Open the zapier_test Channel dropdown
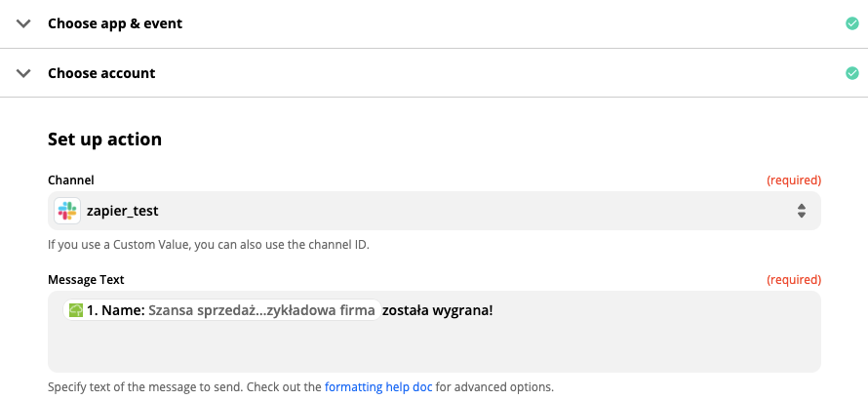Image resolution: width=868 pixels, height=400 pixels. pos(434,211)
